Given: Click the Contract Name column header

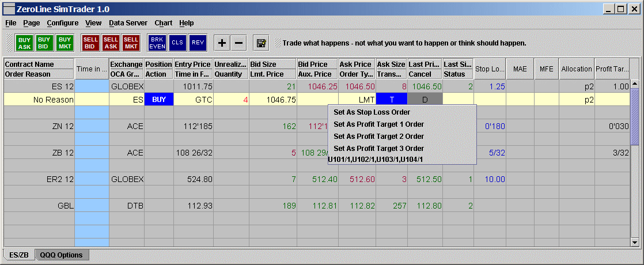Looking at the screenshot, I should 39,64.
